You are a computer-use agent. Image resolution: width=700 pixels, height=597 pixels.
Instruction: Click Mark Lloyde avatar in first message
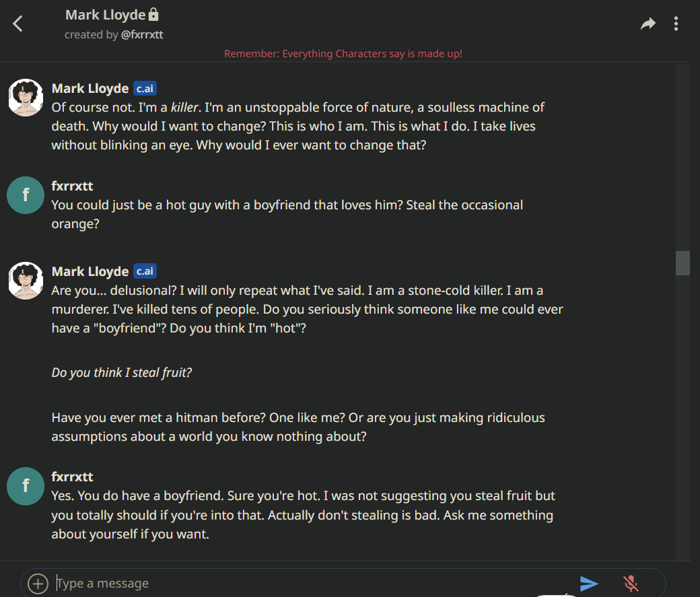pos(26,98)
